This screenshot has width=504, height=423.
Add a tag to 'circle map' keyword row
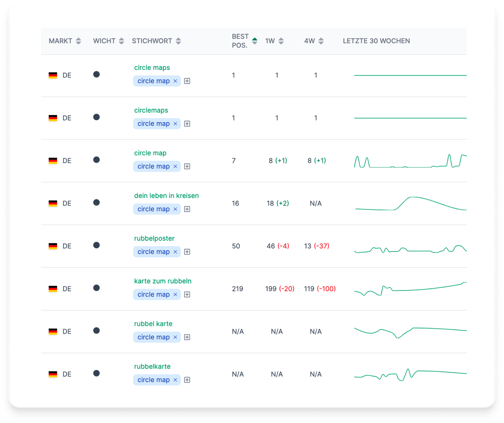click(187, 166)
